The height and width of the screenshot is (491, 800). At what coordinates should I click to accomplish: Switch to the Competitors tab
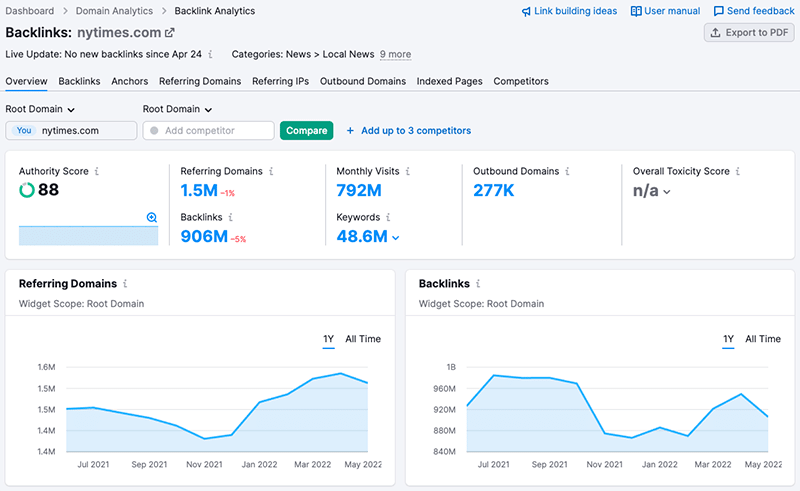[x=521, y=81]
